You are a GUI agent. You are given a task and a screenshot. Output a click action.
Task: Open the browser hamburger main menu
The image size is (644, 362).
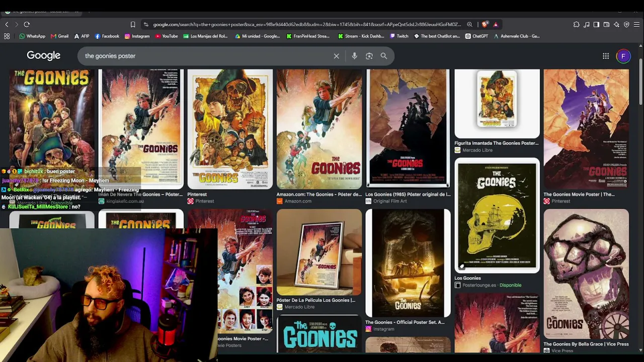[x=636, y=24]
